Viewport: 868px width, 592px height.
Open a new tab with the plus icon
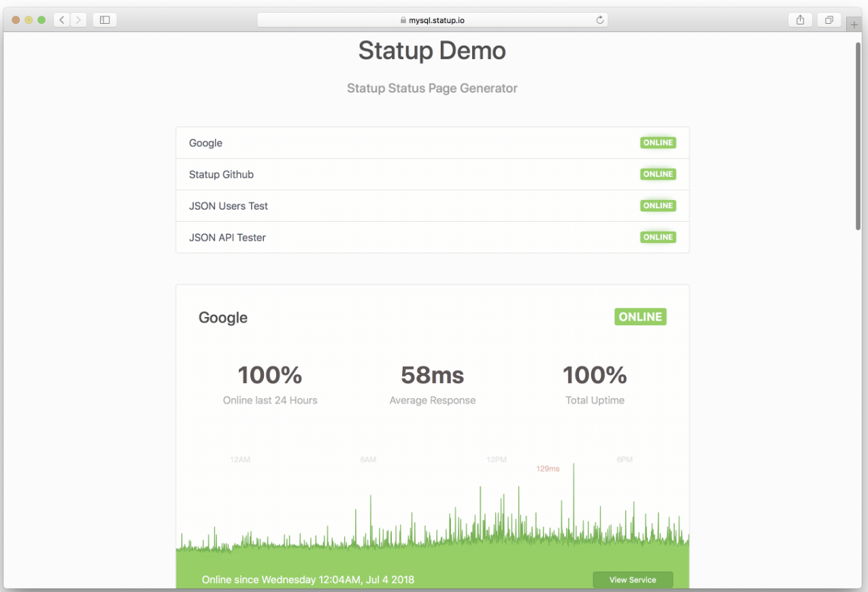click(x=854, y=23)
